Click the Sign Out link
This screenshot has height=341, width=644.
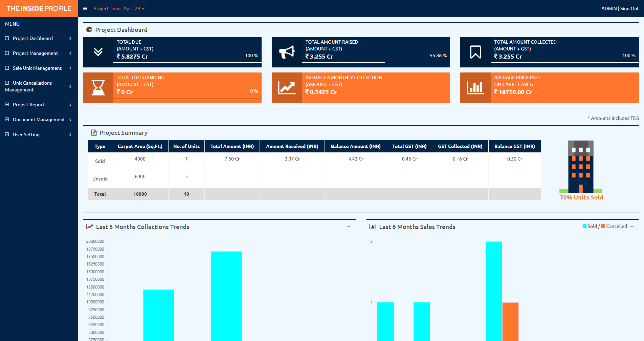(629, 8)
